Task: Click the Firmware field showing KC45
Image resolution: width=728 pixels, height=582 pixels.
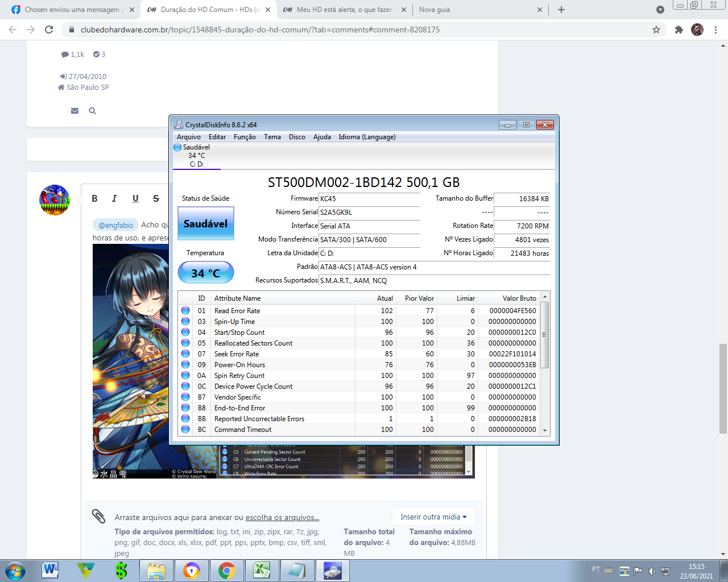Action: click(370, 199)
